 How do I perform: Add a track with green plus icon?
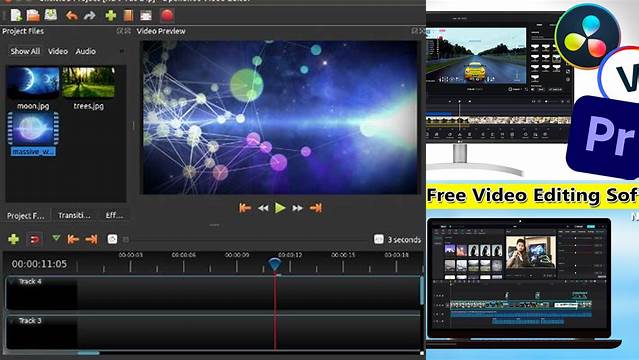coord(13,239)
